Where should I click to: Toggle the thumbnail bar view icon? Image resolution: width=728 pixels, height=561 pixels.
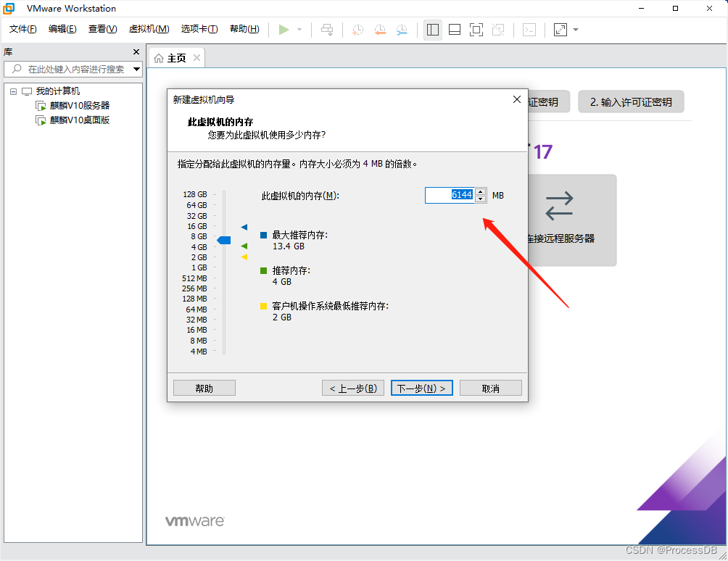point(455,30)
